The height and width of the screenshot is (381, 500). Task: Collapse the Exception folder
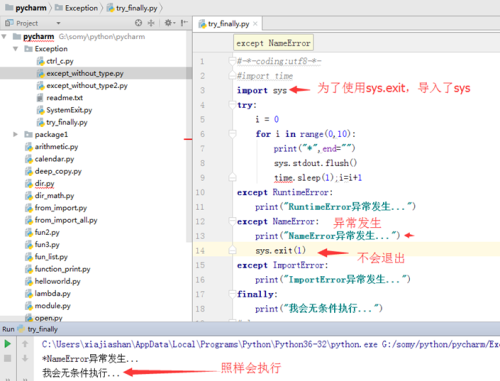tap(15, 49)
